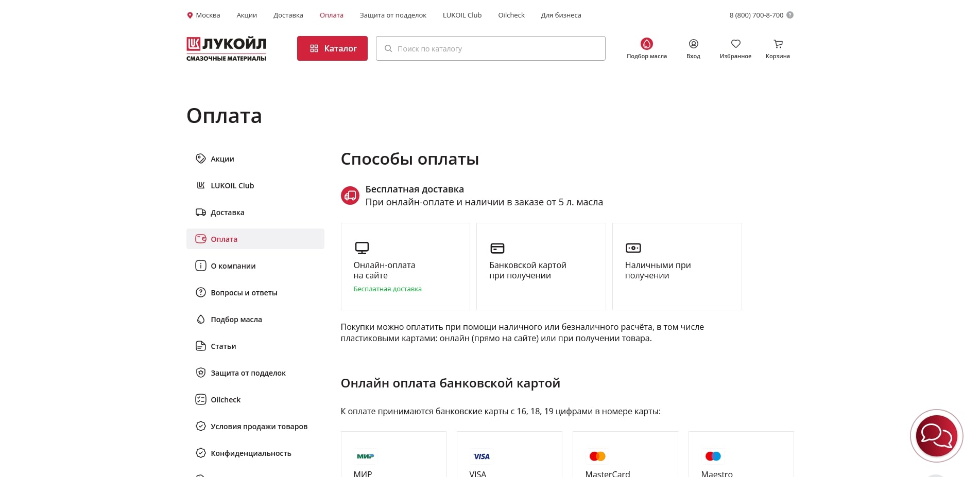Select Банковской картой при получении option
The image size is (980, 477).
point(541,266)
